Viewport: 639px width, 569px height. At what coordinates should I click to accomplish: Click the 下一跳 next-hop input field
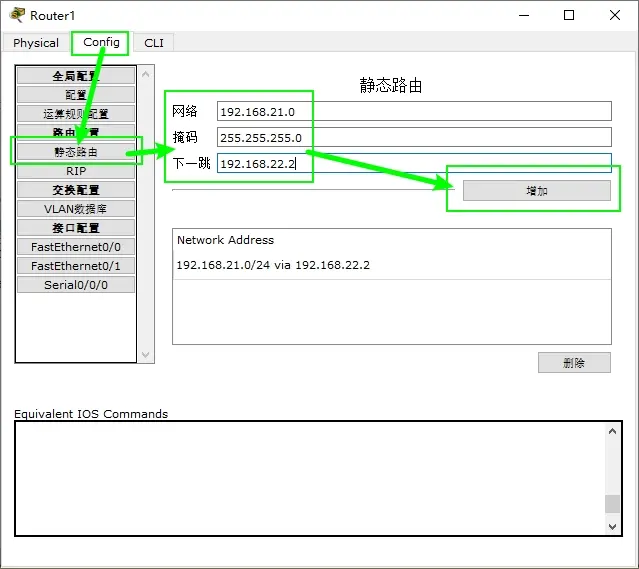click(414, 163)
